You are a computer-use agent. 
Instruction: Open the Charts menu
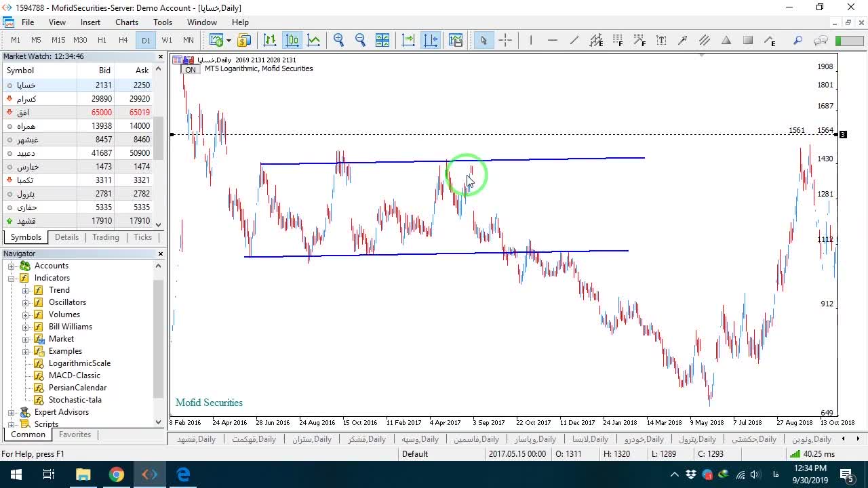(127, 22)
